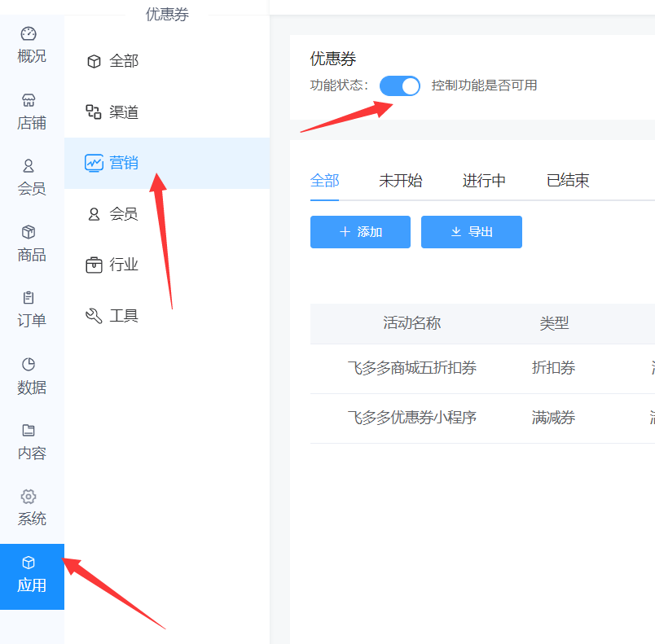Switch to the 未开始 tab
Screen dimensions: 655x644
click(x=401, y=181)
